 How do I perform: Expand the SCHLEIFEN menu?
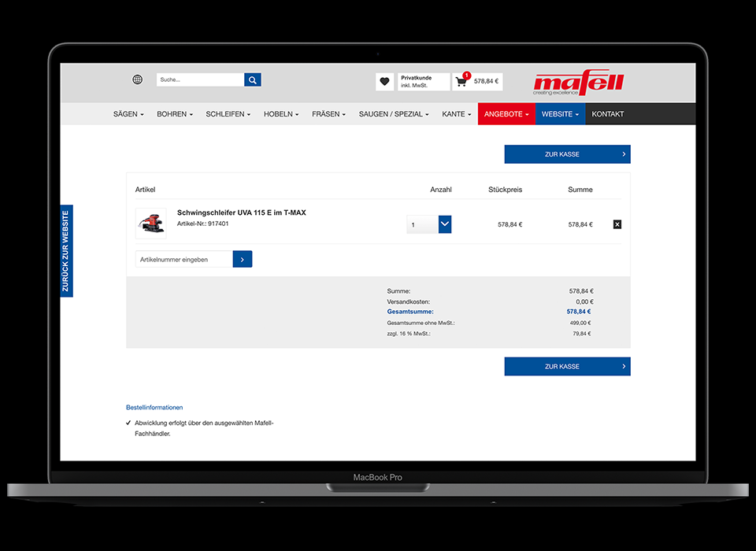[x=228, y=114]
